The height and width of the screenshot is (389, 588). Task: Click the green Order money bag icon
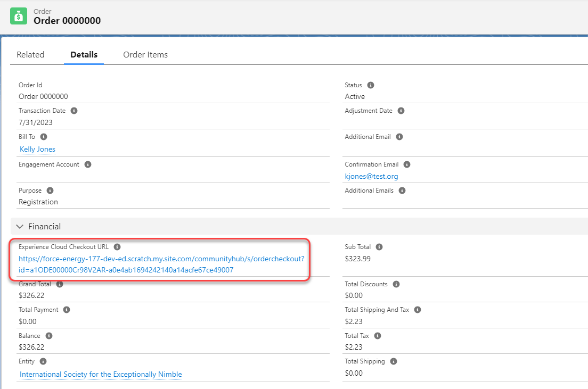pyautogui.click(x=19, y=16)
